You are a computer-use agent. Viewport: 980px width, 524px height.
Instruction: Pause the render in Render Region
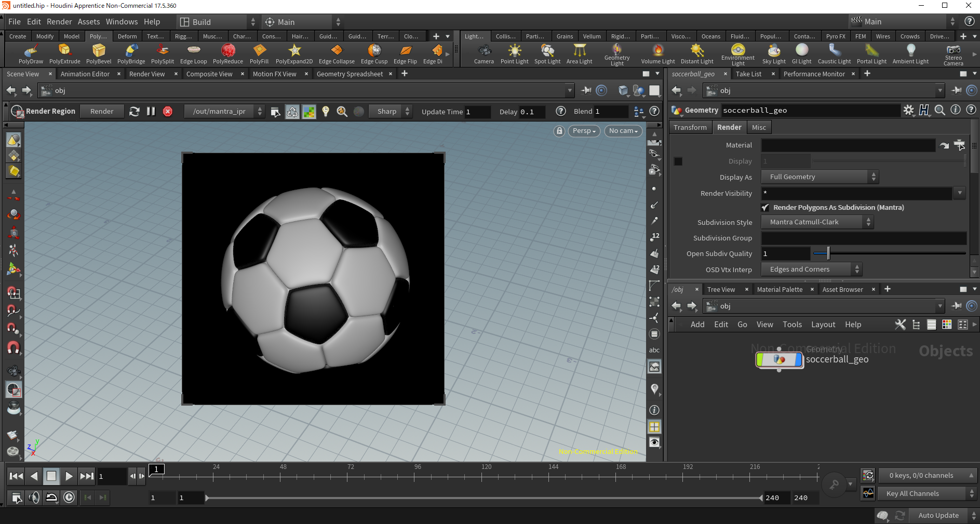151,111
